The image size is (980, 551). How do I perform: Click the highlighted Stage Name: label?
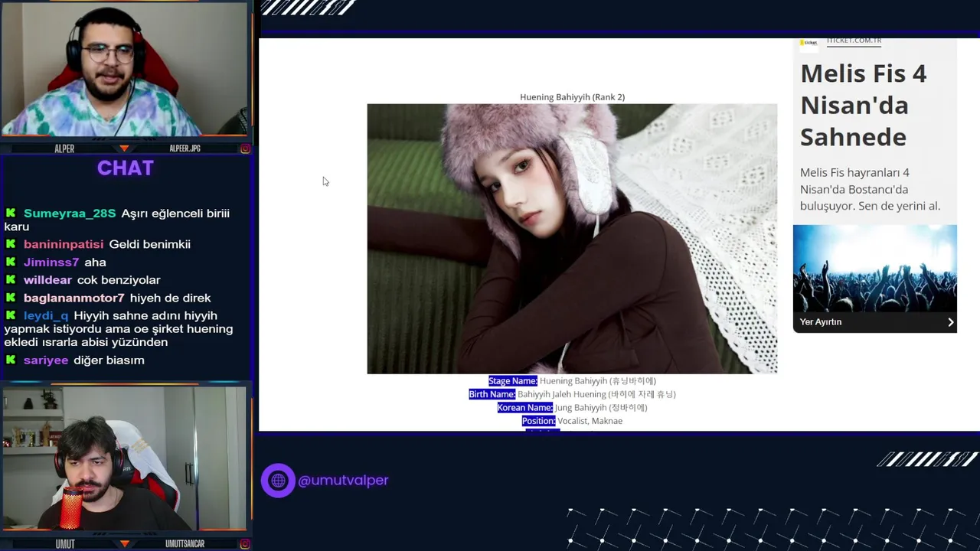coord(513,381)
